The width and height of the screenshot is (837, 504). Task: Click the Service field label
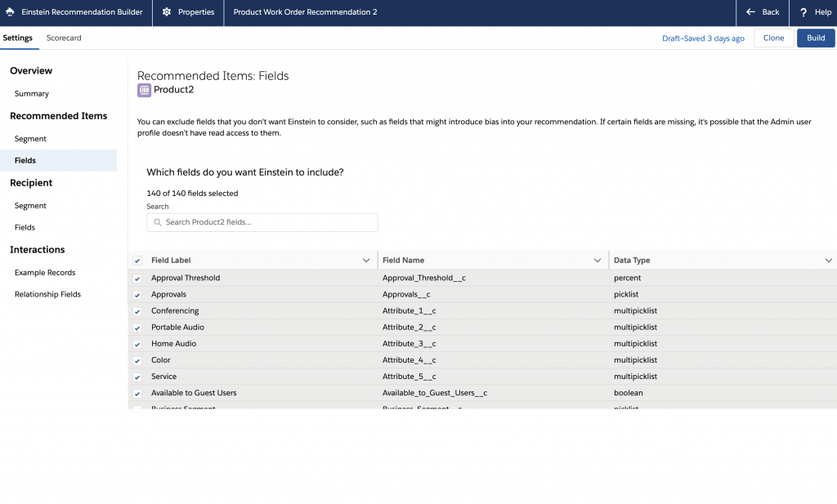click(x=163, y=377)
